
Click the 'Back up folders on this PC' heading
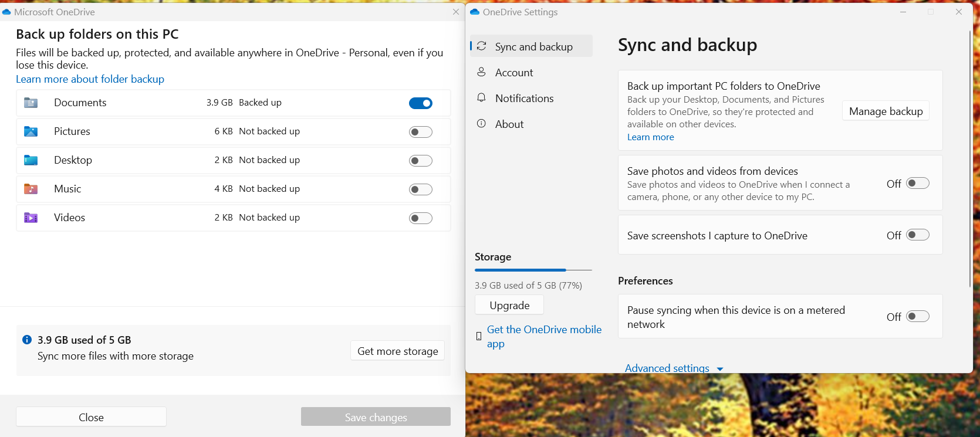(97, 34)
